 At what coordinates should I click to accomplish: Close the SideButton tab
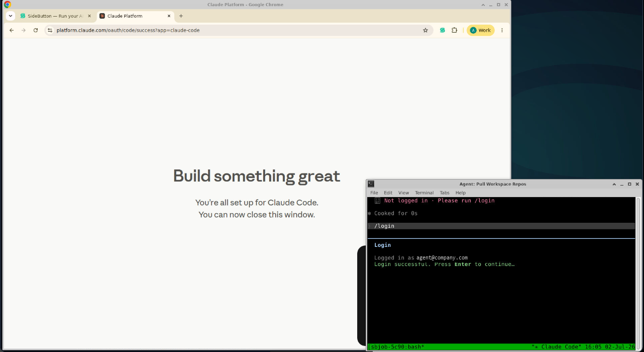pos(89,16)
